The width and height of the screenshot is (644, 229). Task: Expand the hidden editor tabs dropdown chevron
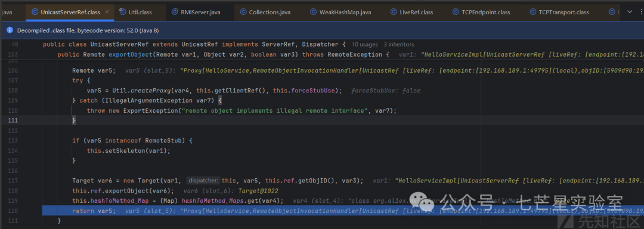[629, 12]
